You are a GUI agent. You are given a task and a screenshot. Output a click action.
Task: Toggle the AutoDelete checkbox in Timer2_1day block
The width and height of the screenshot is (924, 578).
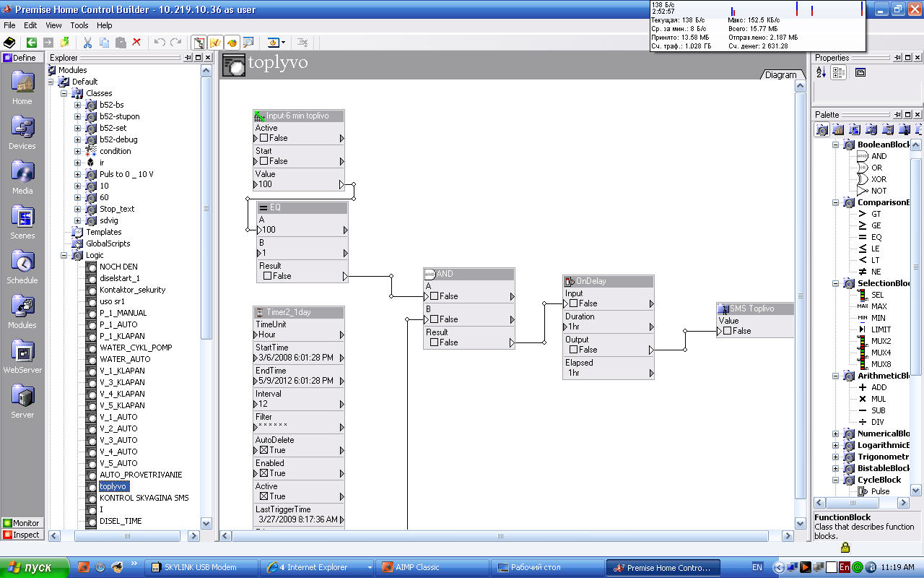(x=264, y=450)
